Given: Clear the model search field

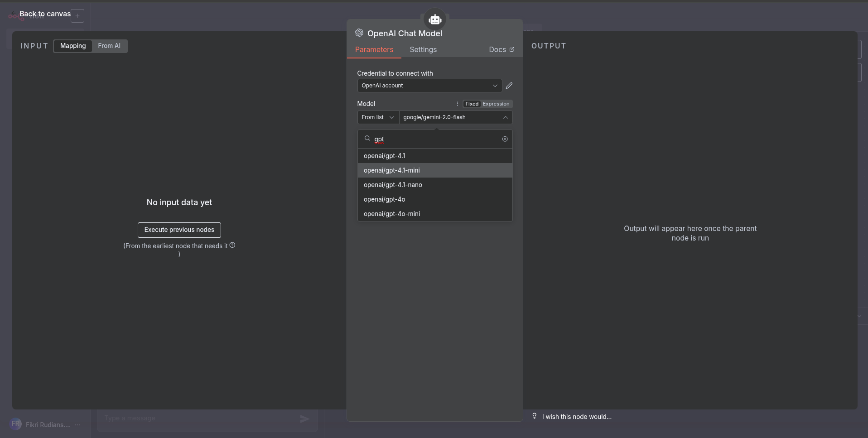Looking at the screenshot, I should coord(505,139).
